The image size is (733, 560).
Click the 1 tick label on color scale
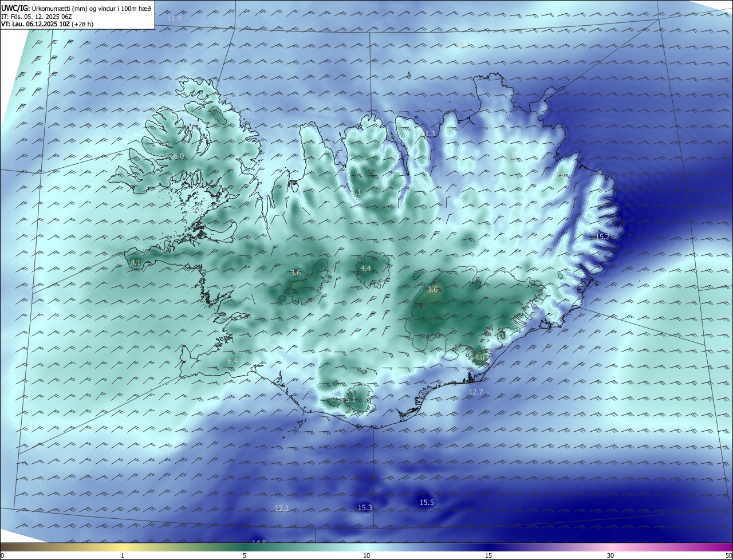123,555
